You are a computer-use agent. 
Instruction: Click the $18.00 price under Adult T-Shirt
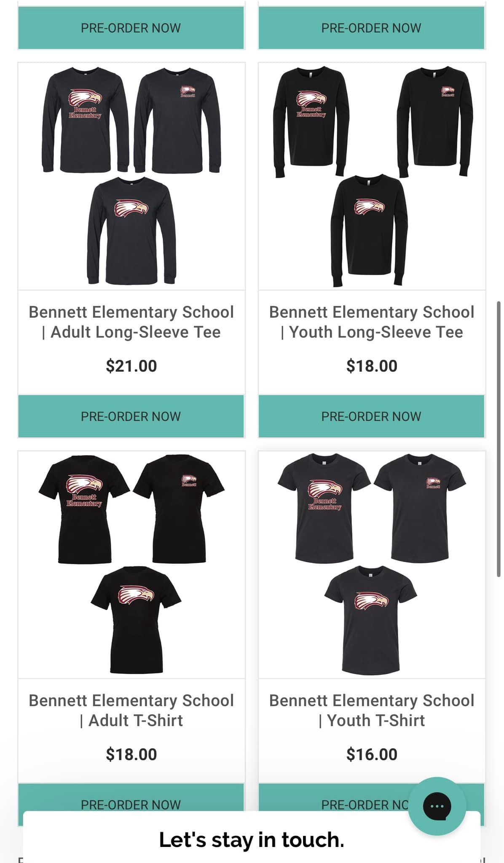pos(131,754)
